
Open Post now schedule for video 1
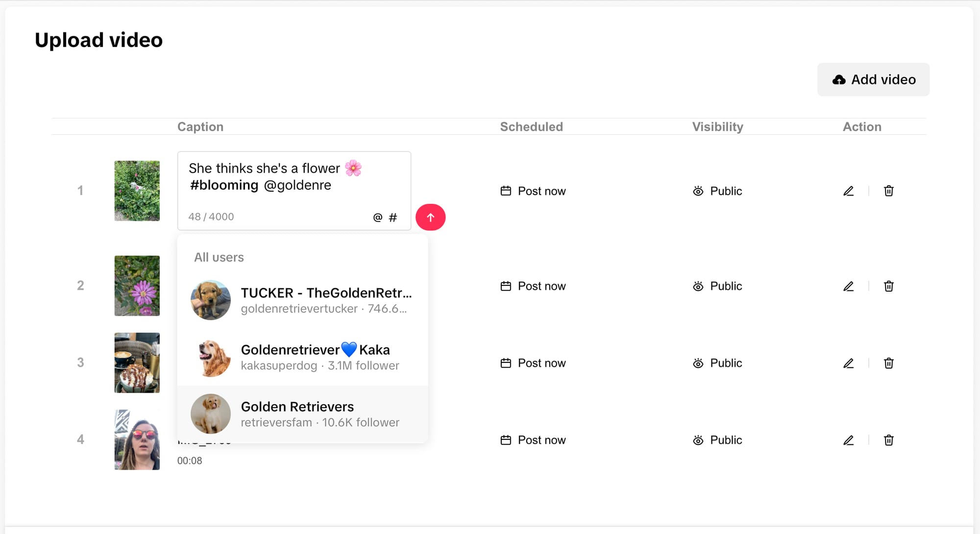(x=533, y=191)
